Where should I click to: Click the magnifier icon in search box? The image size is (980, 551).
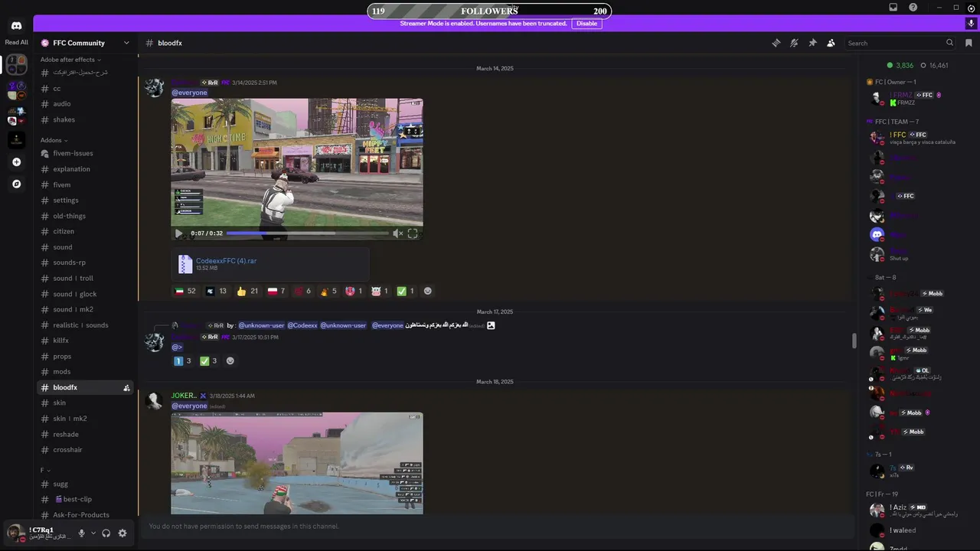pos(949,43)
